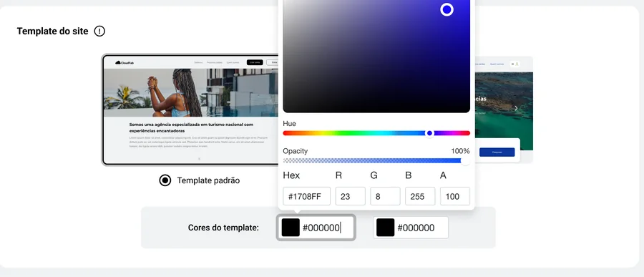This screenshot has height=277, width=644.
Task: Click the first black template color swatch
Action: click(291, 228)
